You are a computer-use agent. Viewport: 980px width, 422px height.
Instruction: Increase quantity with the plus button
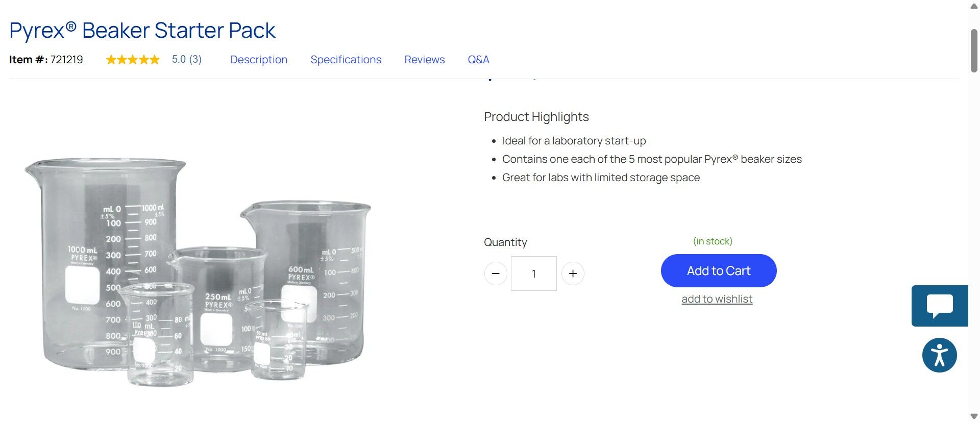tap(573, 274)
